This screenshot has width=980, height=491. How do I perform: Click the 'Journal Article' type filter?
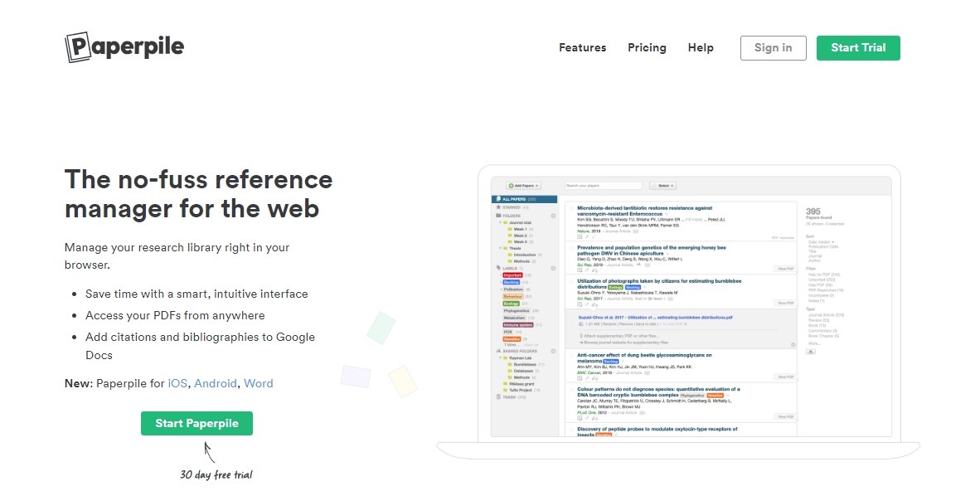pos(826,315)
